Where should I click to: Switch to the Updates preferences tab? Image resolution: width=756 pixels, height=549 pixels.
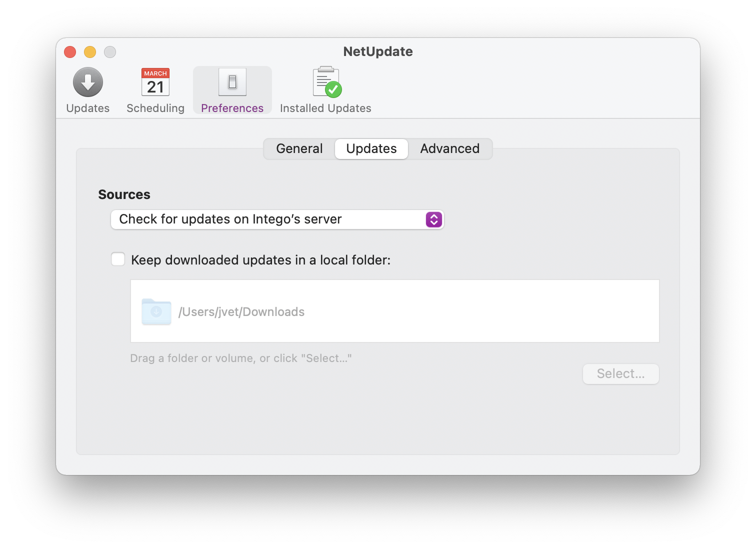point(371,149)
